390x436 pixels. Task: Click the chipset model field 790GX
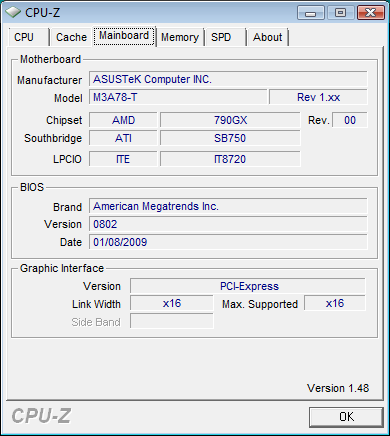[x=230, y=120]
